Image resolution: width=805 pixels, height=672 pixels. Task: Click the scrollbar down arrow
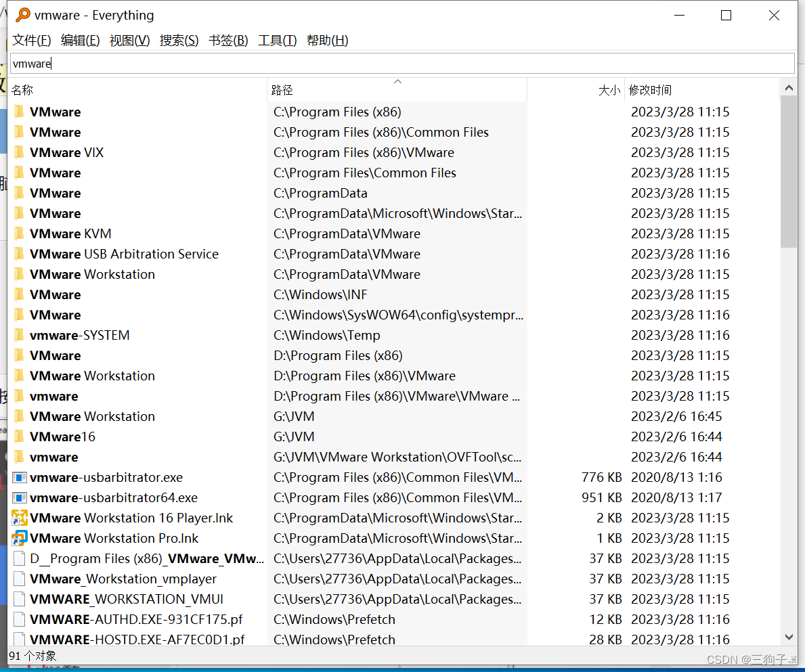point(789,637)
